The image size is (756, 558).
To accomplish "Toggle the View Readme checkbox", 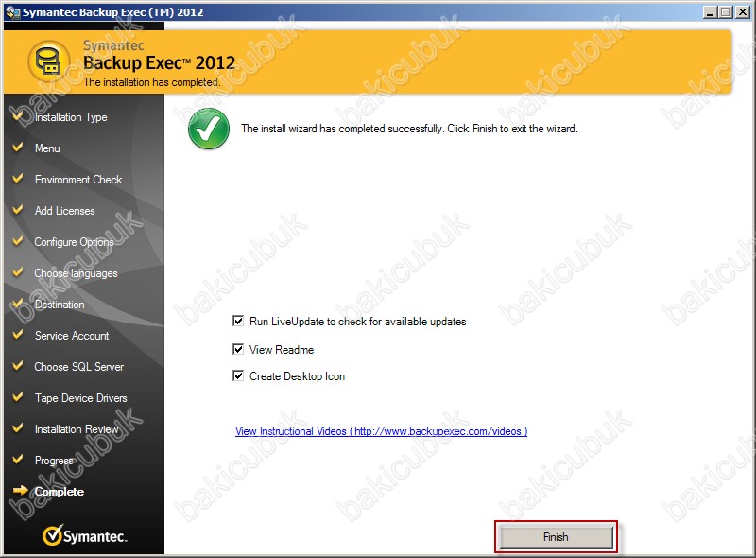I will tap(238, 349).
